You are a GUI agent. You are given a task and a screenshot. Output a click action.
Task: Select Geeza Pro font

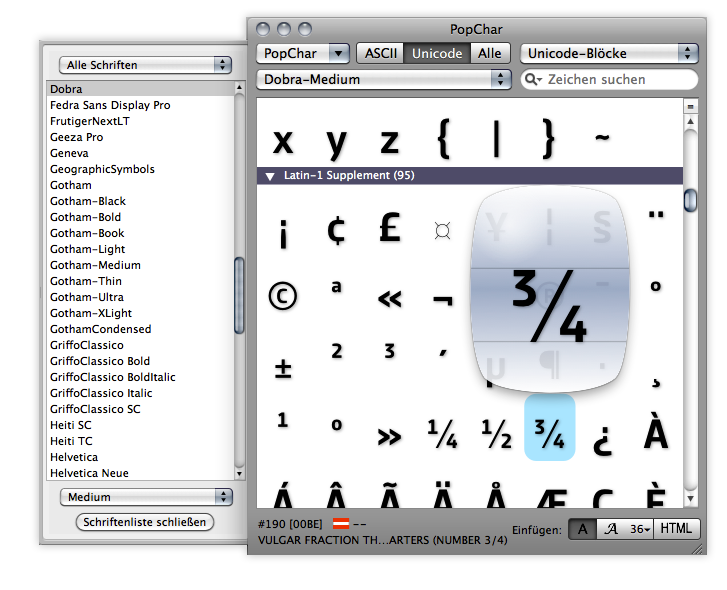140,137
